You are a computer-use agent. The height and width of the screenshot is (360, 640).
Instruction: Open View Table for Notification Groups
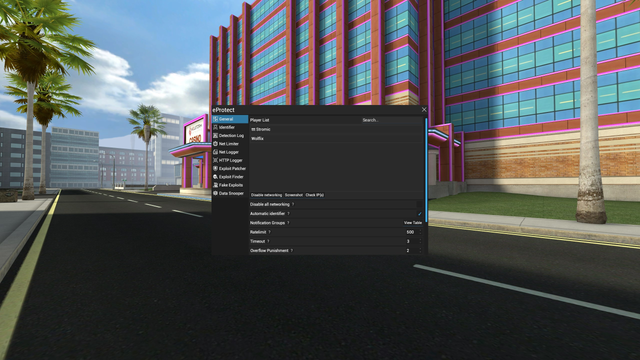pos(413,223)
